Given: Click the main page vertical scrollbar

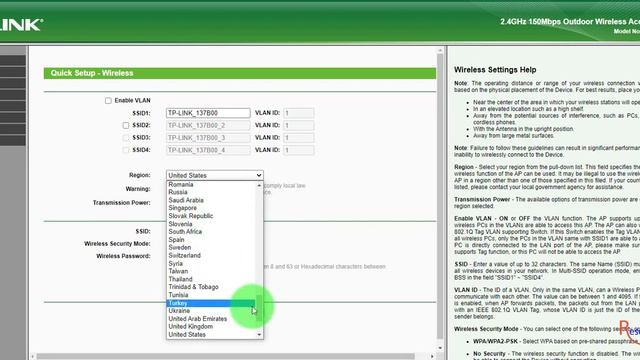Looking at the screenshot, I should 440,196.
